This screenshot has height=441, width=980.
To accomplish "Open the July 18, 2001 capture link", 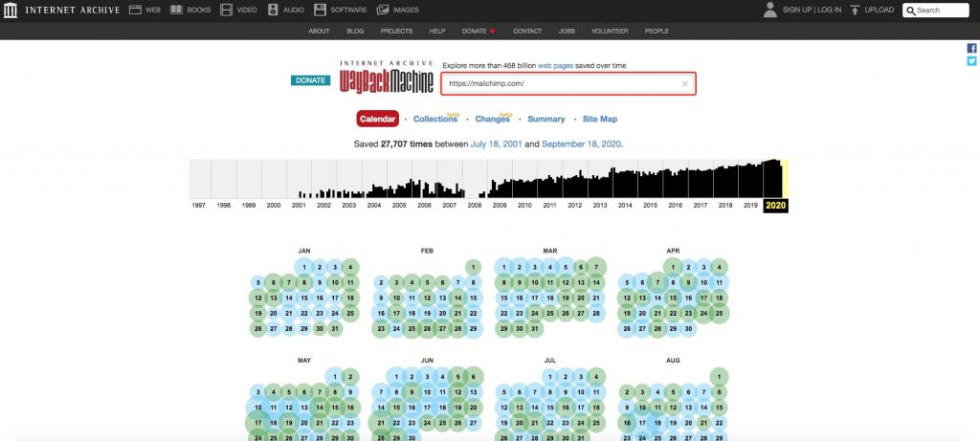I will point(497,143).
